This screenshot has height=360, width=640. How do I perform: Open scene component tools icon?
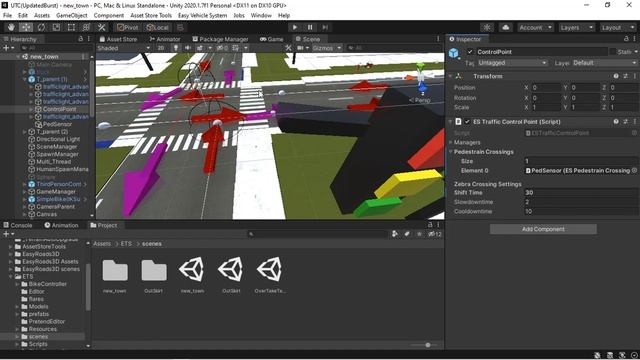tap(289, 48)
